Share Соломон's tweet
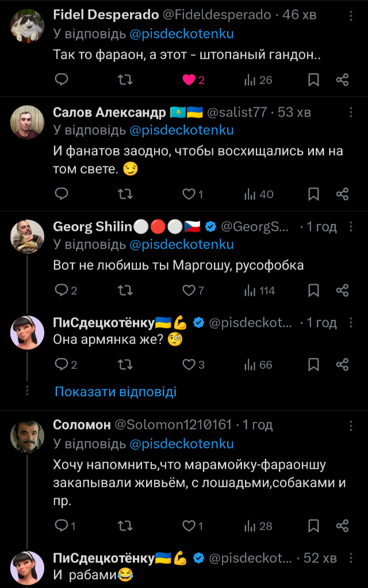This screenshot has width=368, height=588. 342,525
